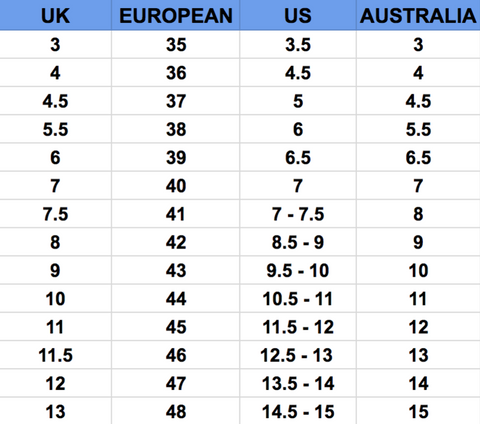The width and height of the screenshot is (480, 424).
Task: Click the cell with European size 35
Action: pyautogui.click(x=176, y=45)
